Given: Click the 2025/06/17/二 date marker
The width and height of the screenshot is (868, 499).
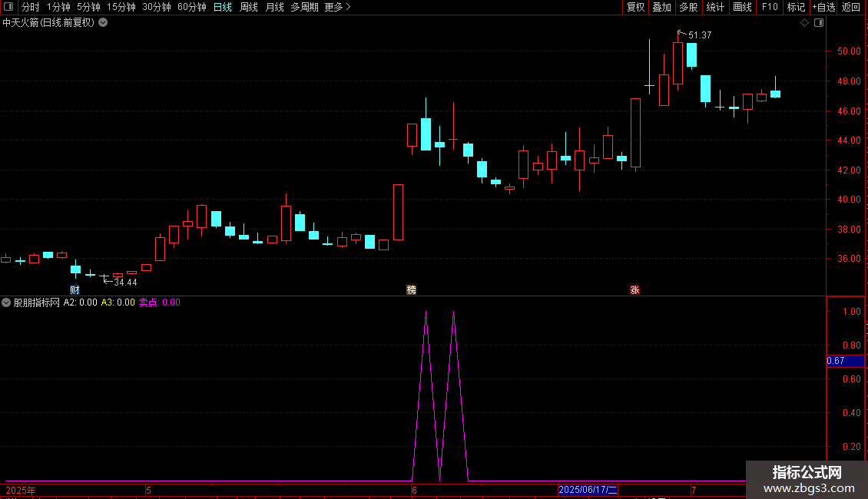Looking at the screenshot, I should [x=588, y=490].
